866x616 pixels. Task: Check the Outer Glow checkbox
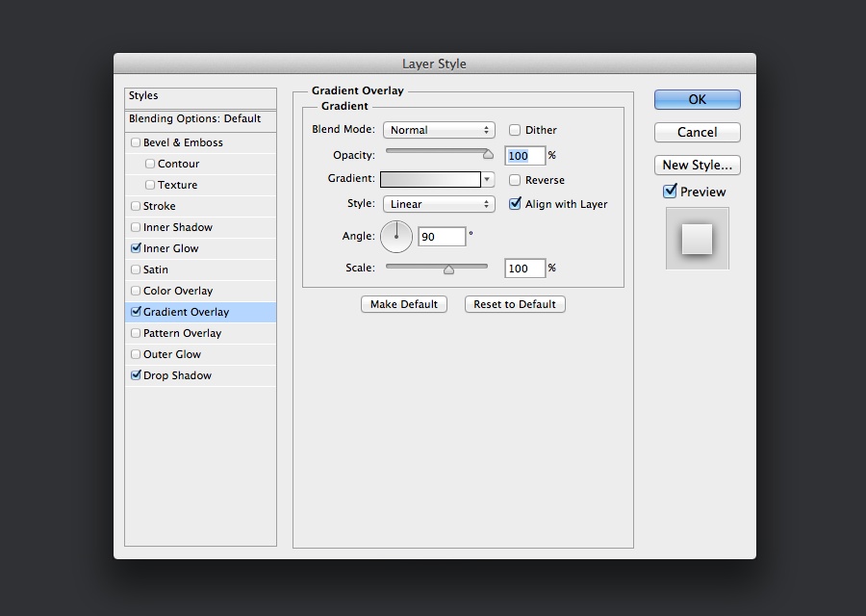tap(136, 354)
